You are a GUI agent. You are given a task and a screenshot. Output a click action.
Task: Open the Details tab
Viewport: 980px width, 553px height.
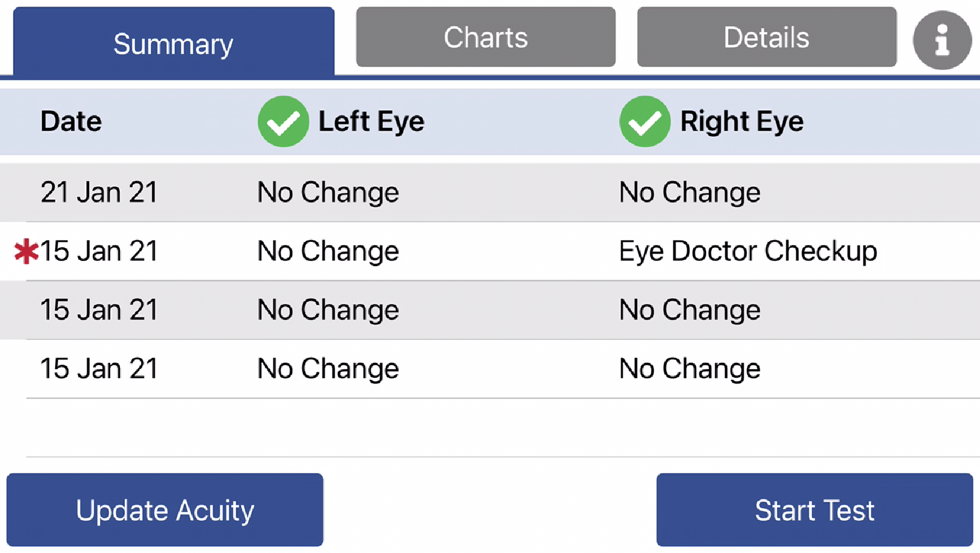coord(767,37)
